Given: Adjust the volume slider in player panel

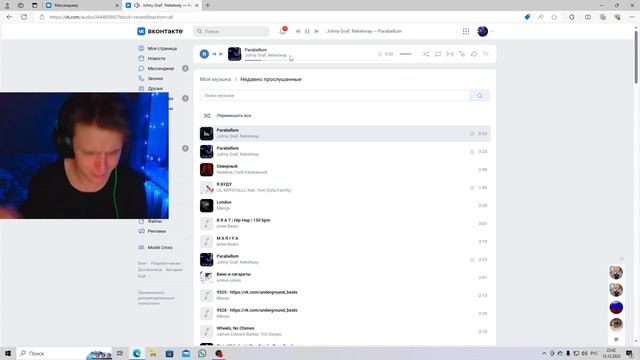Looking at the screenshot, I should click(x=406, y=54).
